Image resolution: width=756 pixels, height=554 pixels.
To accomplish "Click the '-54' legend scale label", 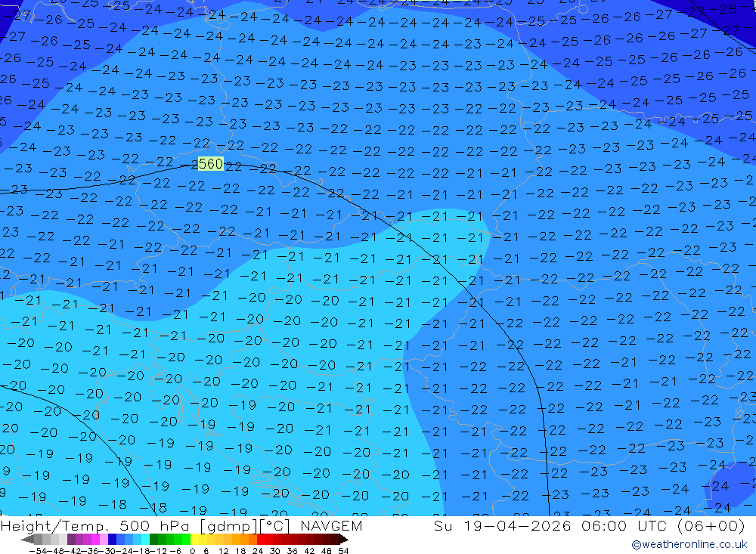I will click(x=39, y=551).
